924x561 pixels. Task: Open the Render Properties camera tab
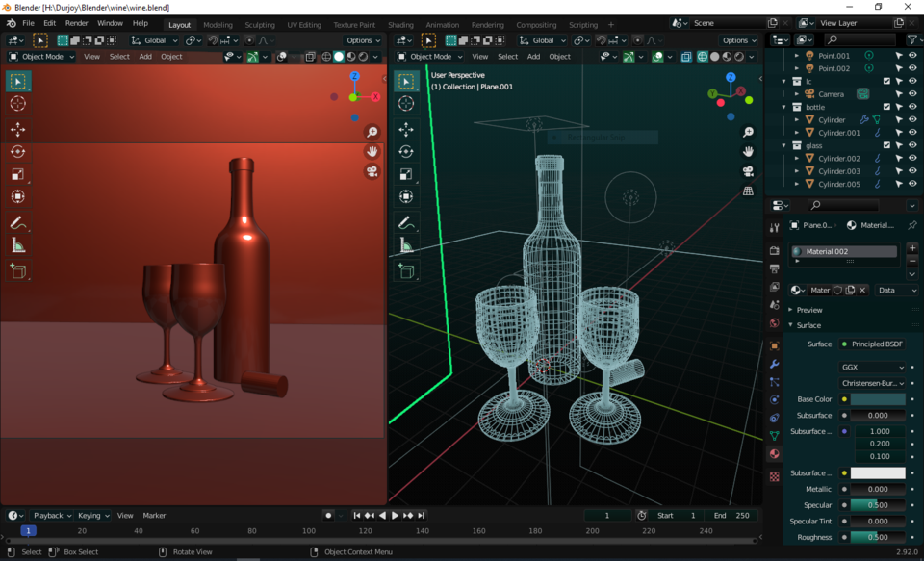pos(774,248)
